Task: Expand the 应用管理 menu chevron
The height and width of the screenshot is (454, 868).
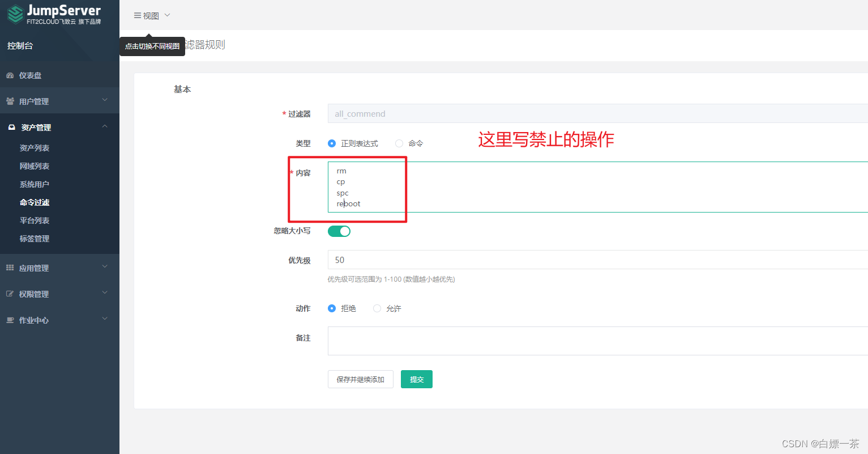Action: (105, 267)
